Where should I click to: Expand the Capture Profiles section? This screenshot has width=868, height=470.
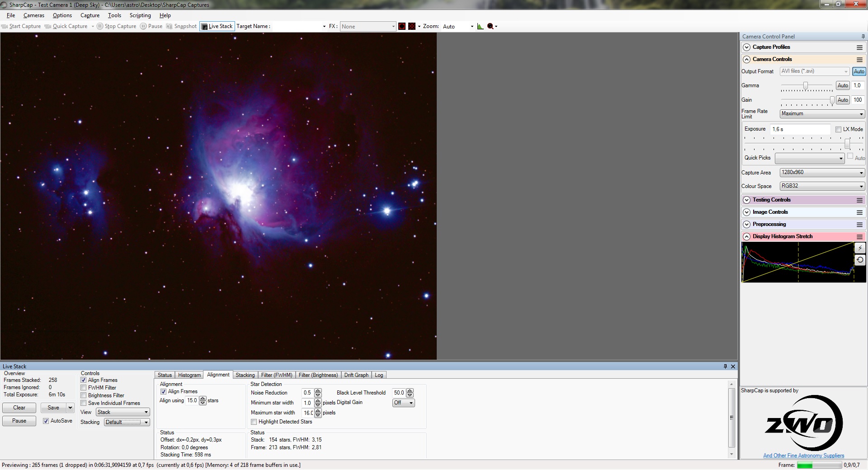pyautogui.click(x=746, y=47)
